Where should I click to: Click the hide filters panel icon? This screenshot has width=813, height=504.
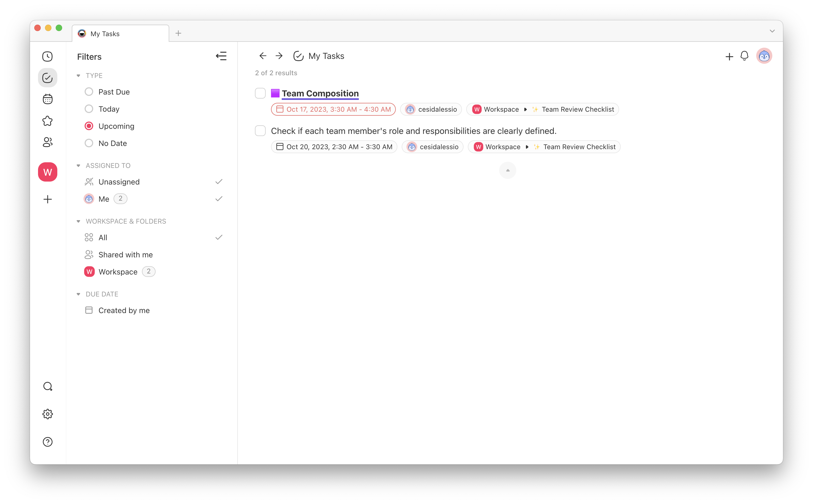221,56
